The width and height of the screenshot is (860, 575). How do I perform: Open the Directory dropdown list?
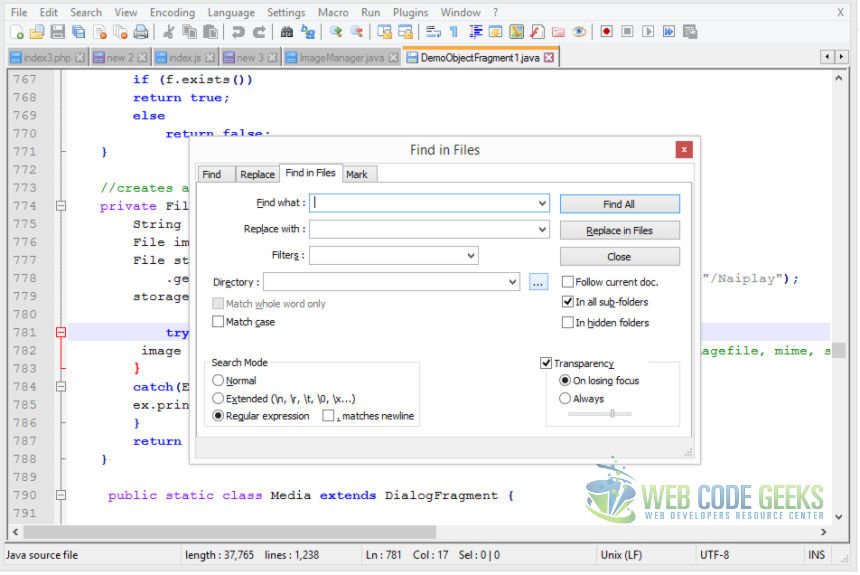coord(513,283)
